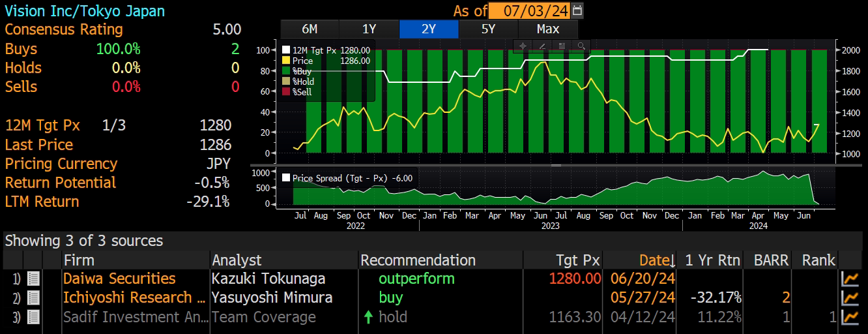Click target price 1163.30
This screenshot has width=868, height=334.
click(574, 317)
